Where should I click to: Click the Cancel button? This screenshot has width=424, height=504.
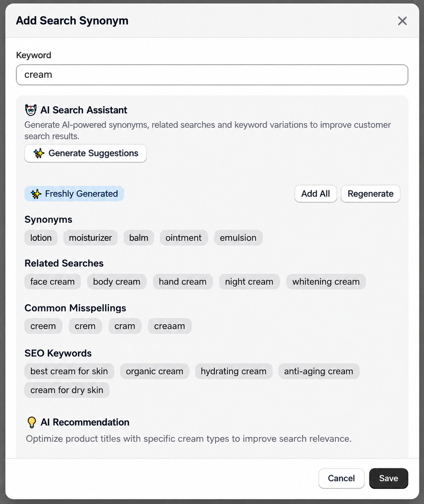pos(341,478)
